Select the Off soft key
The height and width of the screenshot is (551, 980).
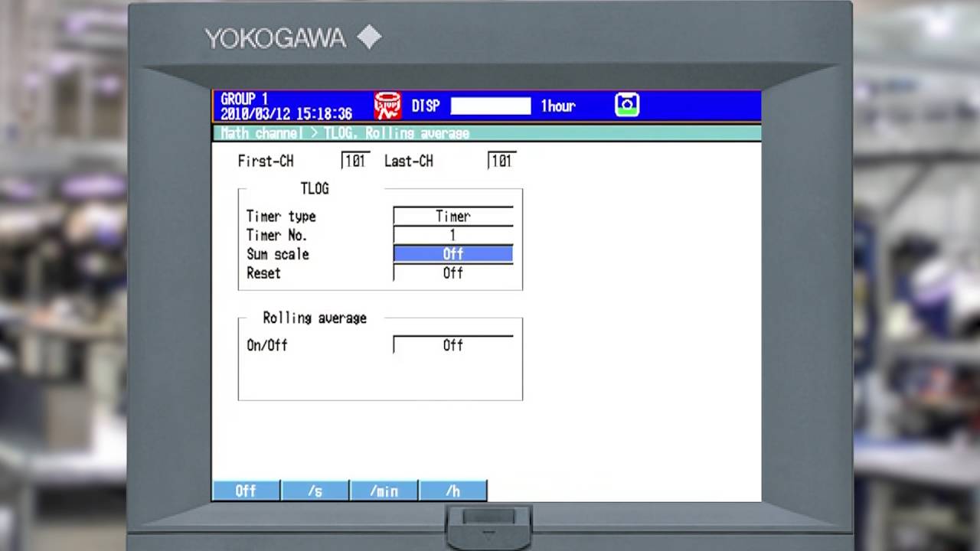pos(246,491)
